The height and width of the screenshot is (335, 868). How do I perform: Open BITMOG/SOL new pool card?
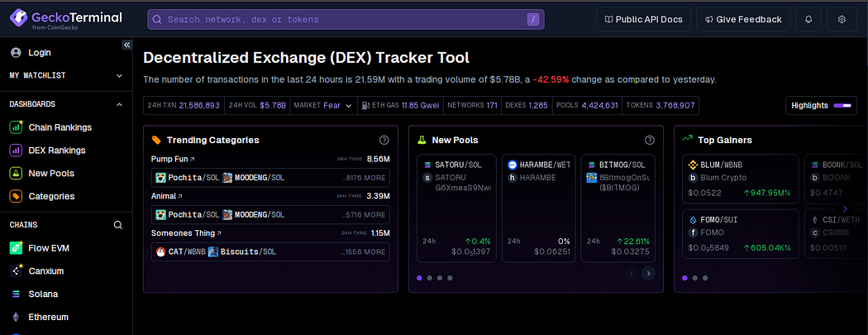(618, 208)
